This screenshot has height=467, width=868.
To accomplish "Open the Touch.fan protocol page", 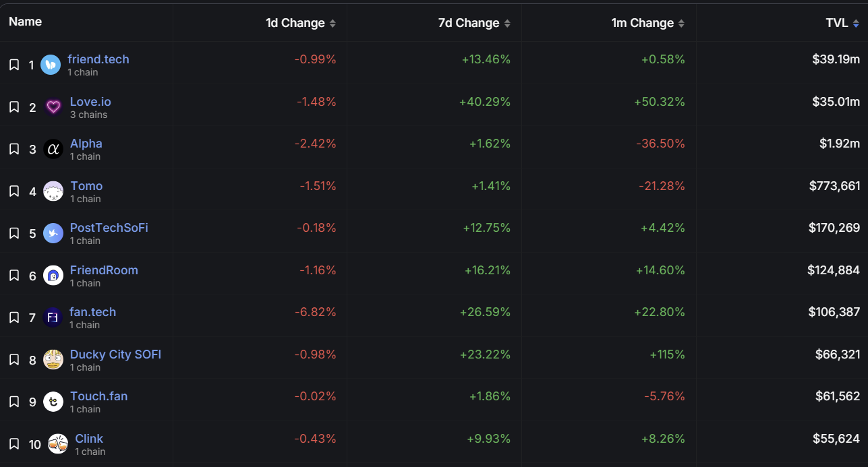I will pos(98,396).
